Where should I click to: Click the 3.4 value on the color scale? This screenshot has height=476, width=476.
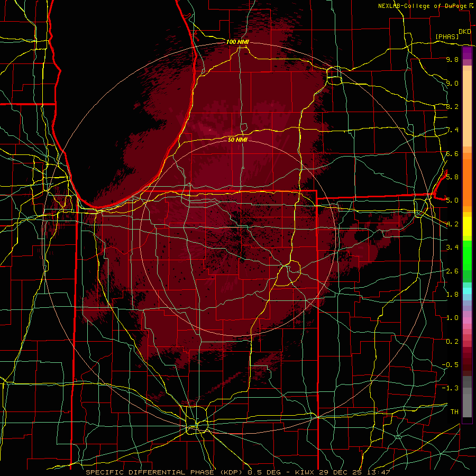click(x=452, y=248)
